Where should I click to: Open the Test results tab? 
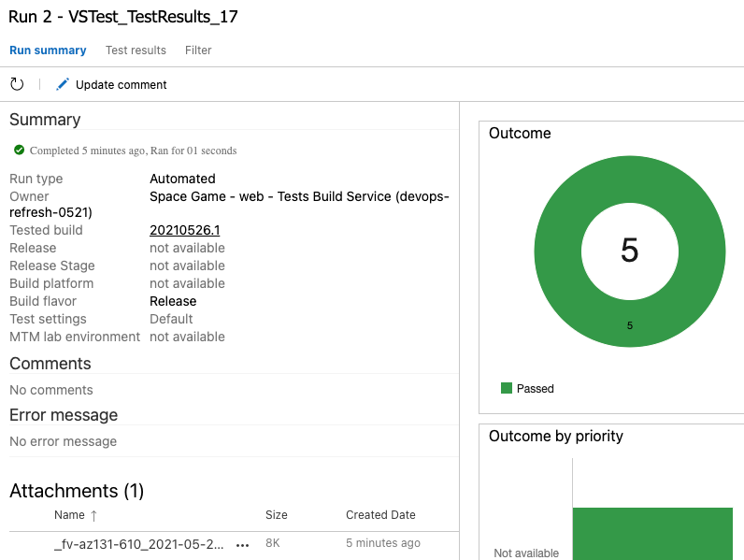[136, 50]
